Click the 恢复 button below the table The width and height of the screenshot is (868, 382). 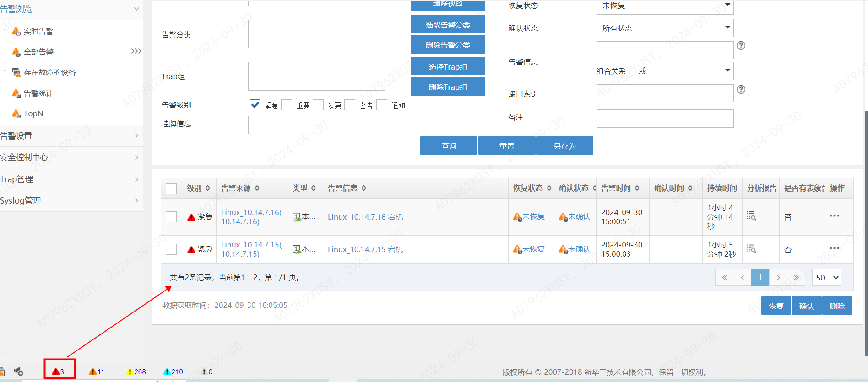click(776, 306)
